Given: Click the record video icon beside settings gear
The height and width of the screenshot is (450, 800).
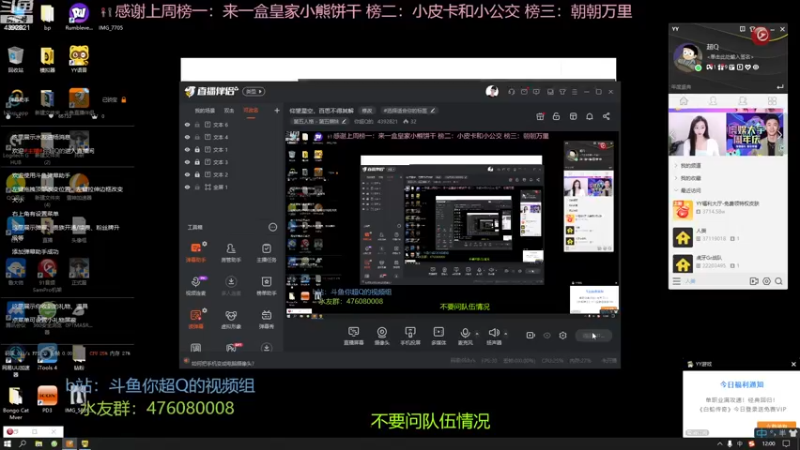Looking at the screenshot, I should (531, 335).
